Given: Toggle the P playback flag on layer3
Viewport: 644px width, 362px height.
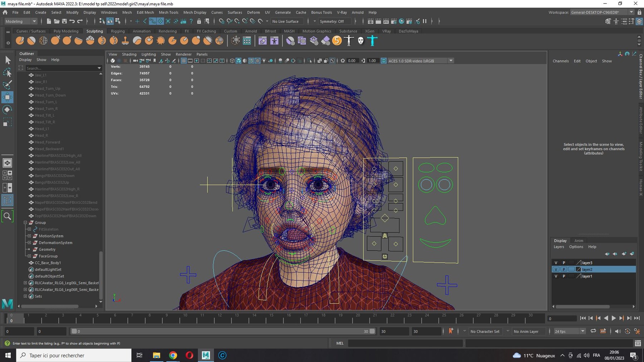Looking at the screenshot, I should click(564, 263).
